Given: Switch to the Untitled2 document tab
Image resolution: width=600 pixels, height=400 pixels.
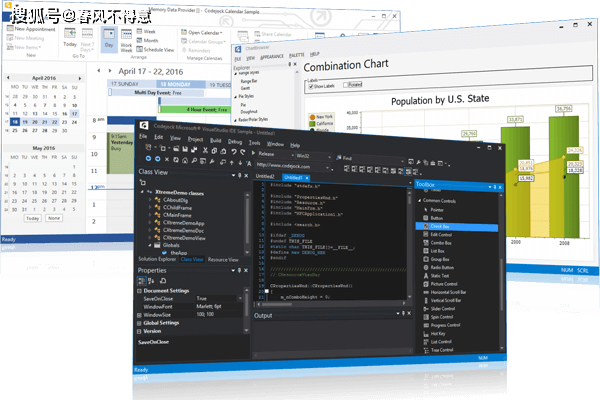Looking at the screenshot, I should pos(264,176).
